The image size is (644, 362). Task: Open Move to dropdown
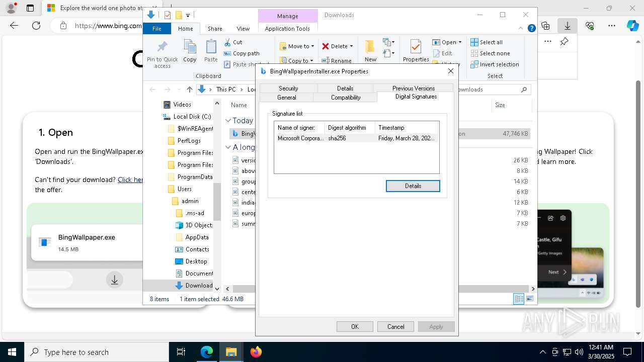click(x=297, y=46)
